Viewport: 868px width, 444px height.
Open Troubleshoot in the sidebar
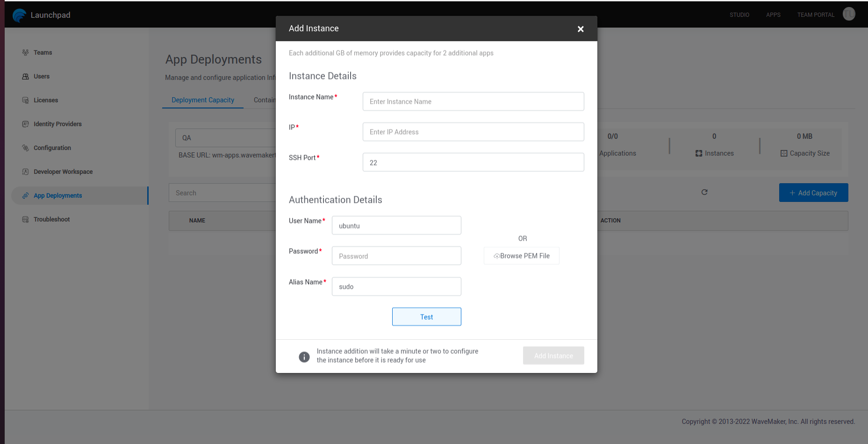point(51,219)
